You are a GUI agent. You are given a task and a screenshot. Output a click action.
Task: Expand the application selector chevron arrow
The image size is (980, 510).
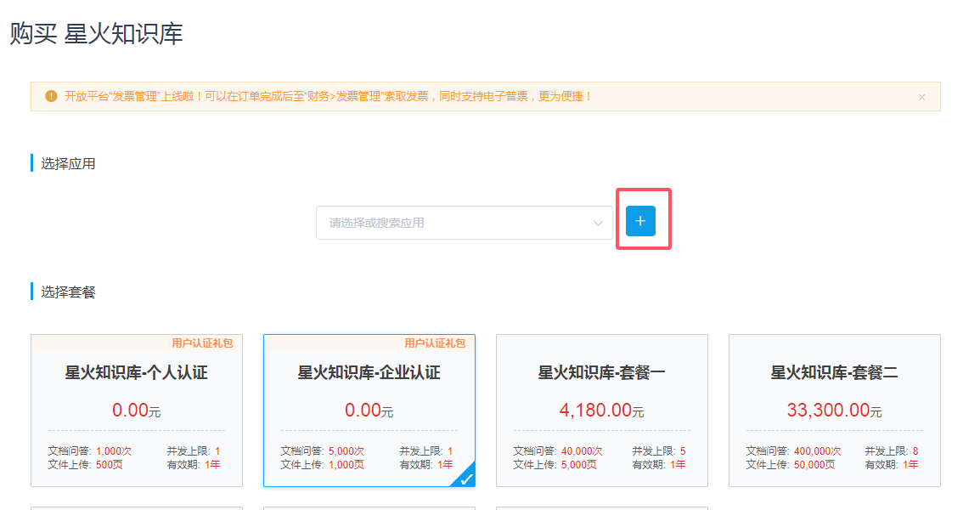[598, 224]
